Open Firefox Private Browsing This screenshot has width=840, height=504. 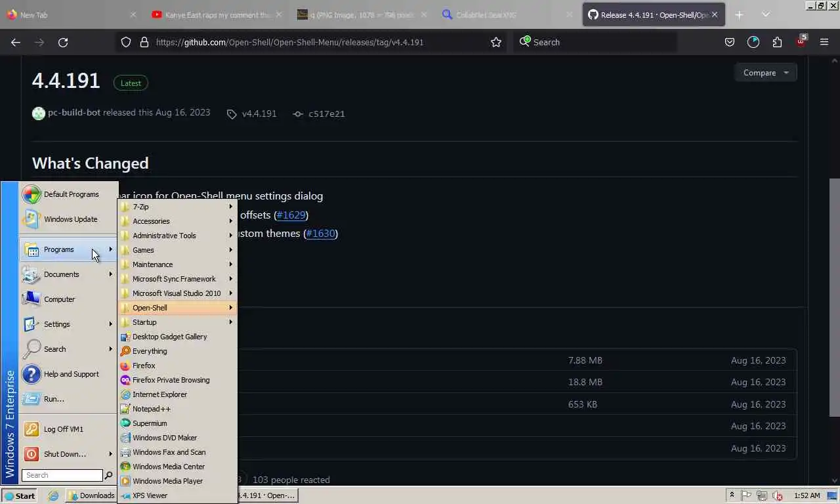(x=177, y=380)
